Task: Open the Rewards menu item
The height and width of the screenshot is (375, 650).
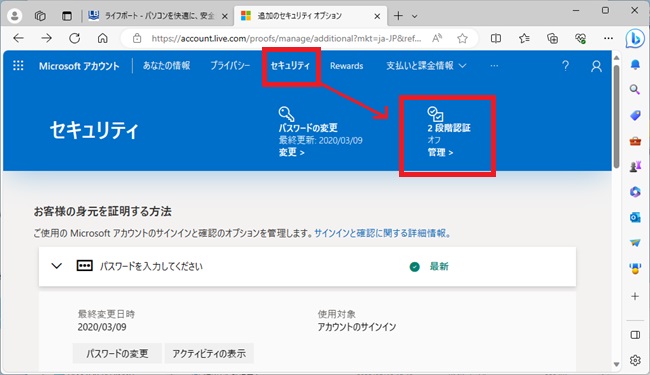Action: (x=347, y=66)
